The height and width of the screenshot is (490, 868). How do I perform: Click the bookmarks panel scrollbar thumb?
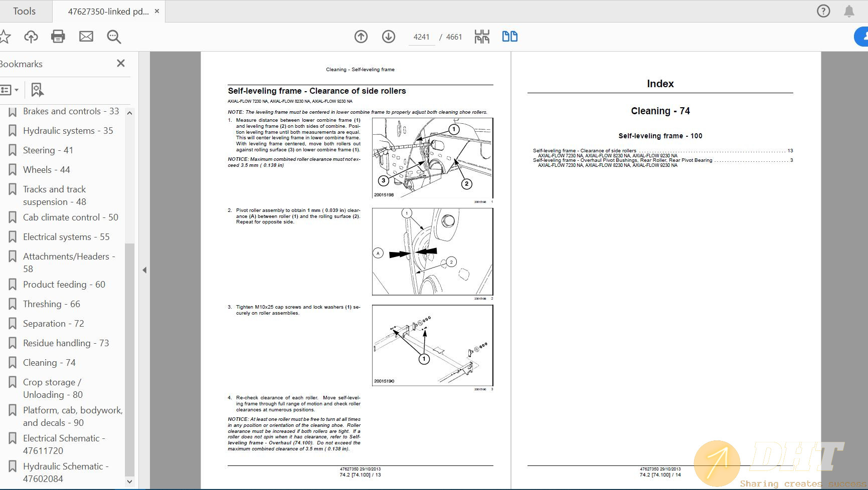[129, 359]
